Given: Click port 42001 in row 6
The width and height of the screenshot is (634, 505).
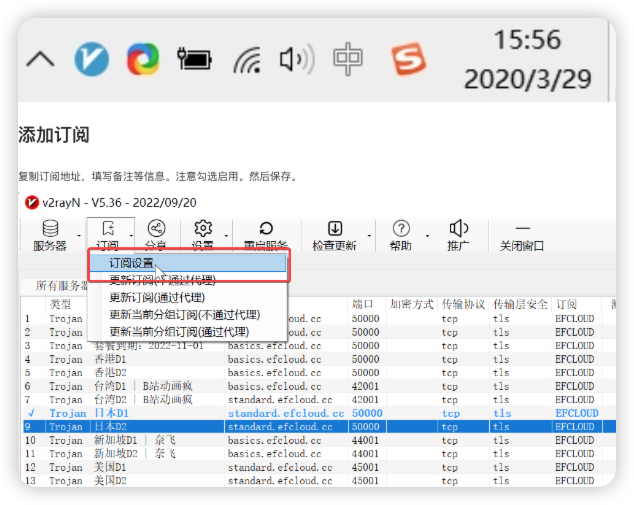Looking at the screenshot, I should (x=365, y=386).
